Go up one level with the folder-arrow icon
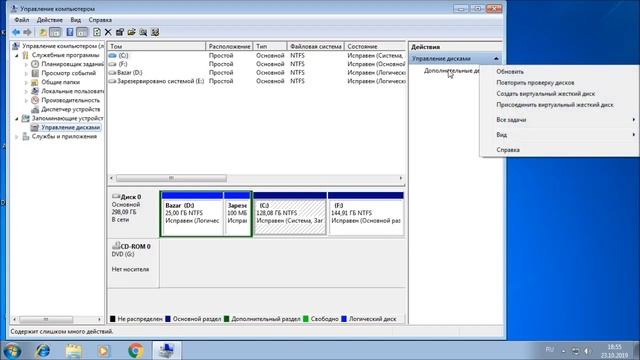 tap(42, 32)
